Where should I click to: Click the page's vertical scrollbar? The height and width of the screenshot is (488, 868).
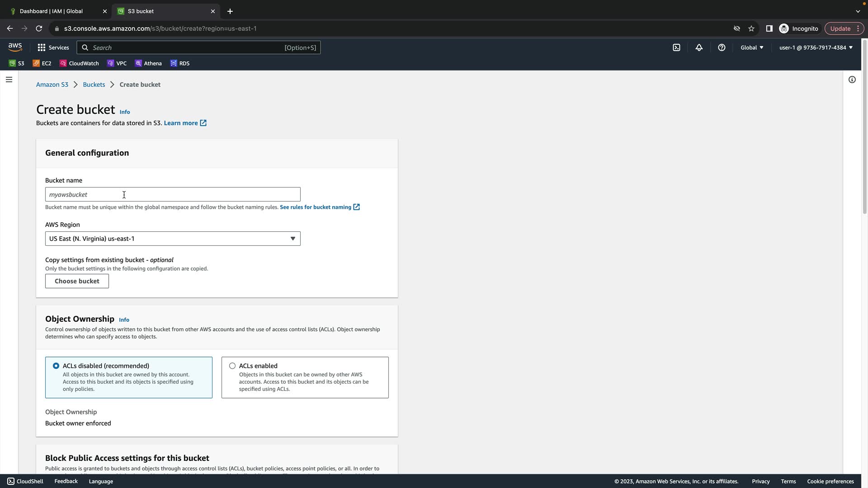(864, 136)
